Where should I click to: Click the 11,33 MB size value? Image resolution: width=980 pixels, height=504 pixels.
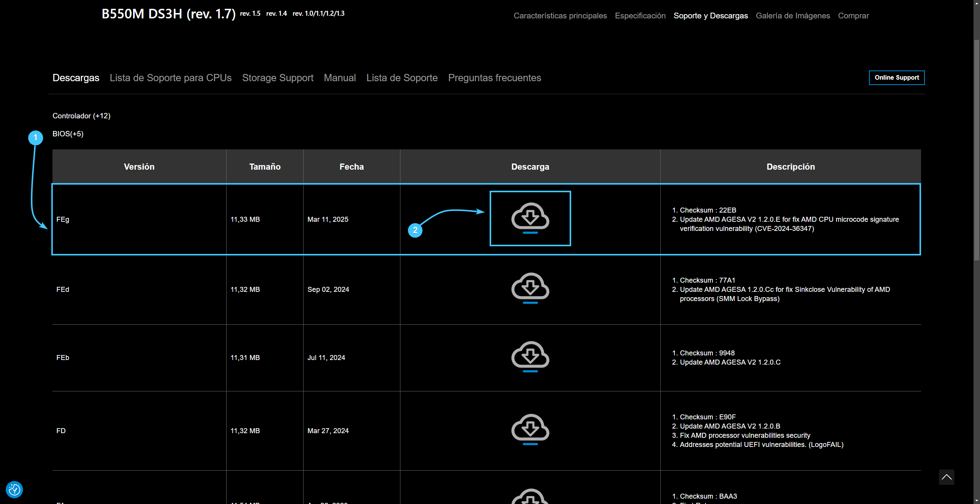245,219
